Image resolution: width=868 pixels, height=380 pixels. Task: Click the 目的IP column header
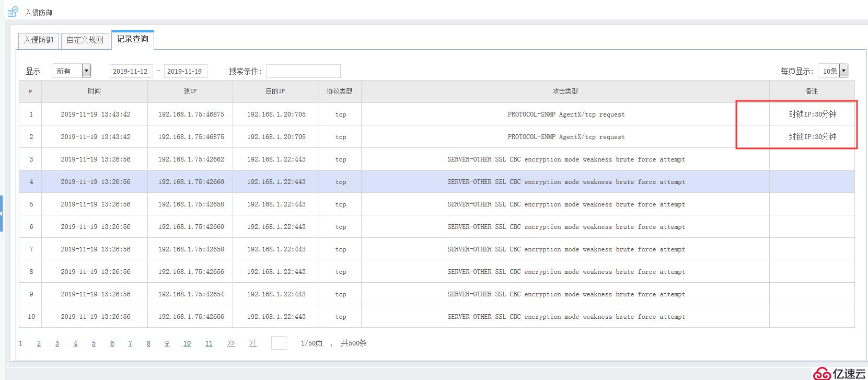pyautogui.click(x=275, y=91)
